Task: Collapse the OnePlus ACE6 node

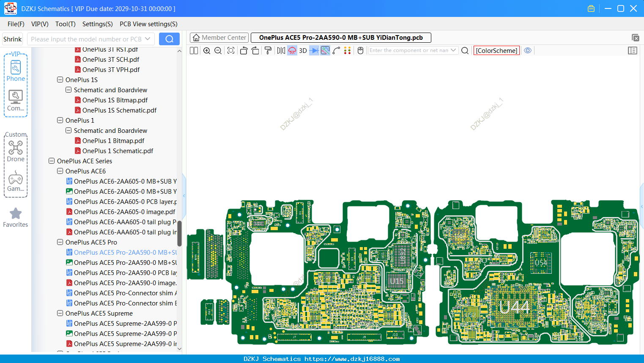Action: click(x=60, y=171)
